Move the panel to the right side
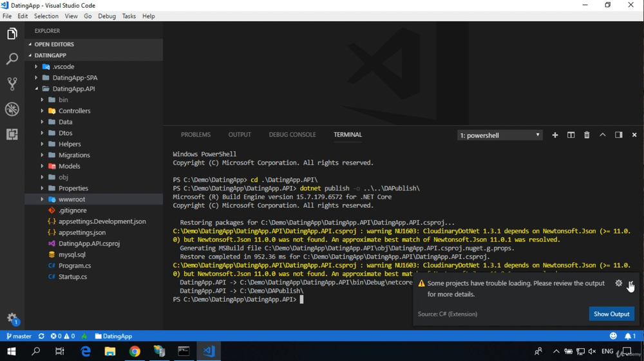 (618, 135)
